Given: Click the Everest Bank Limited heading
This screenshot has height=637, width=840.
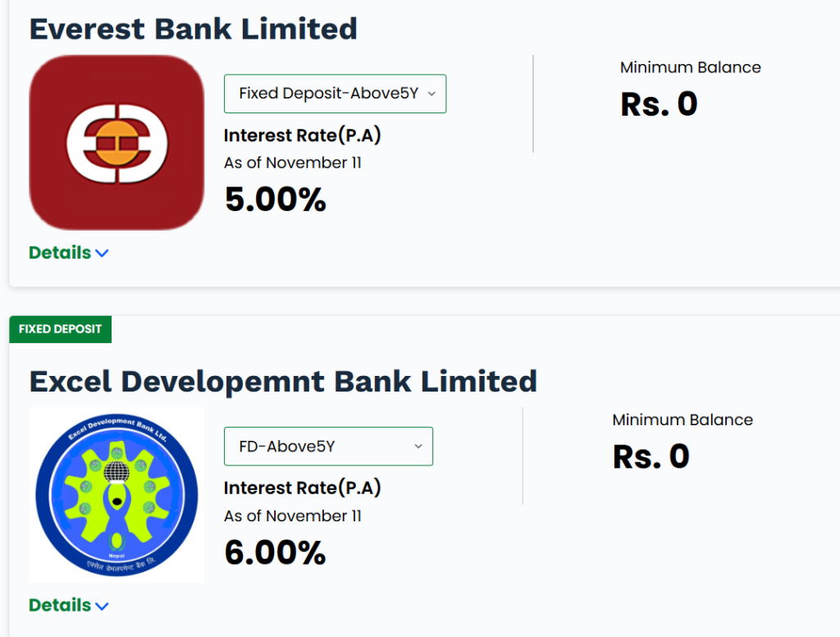Looking at the screenshot, I should click(194, 29).
